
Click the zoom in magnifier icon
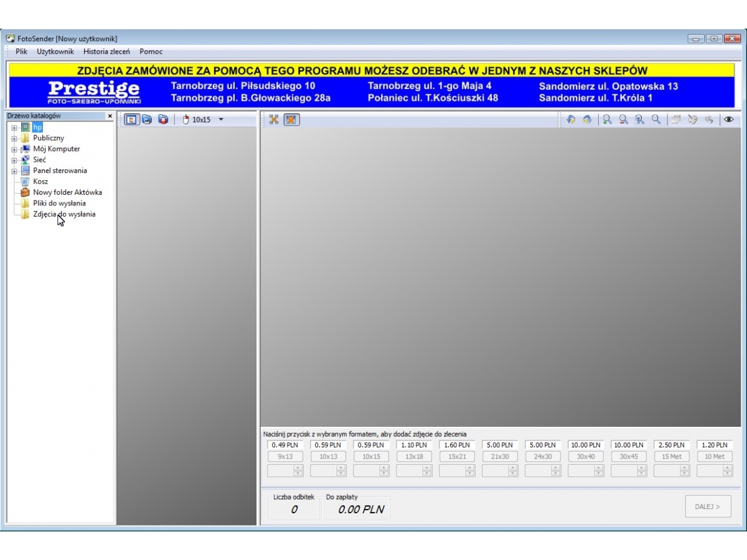(x=607, y=120)
